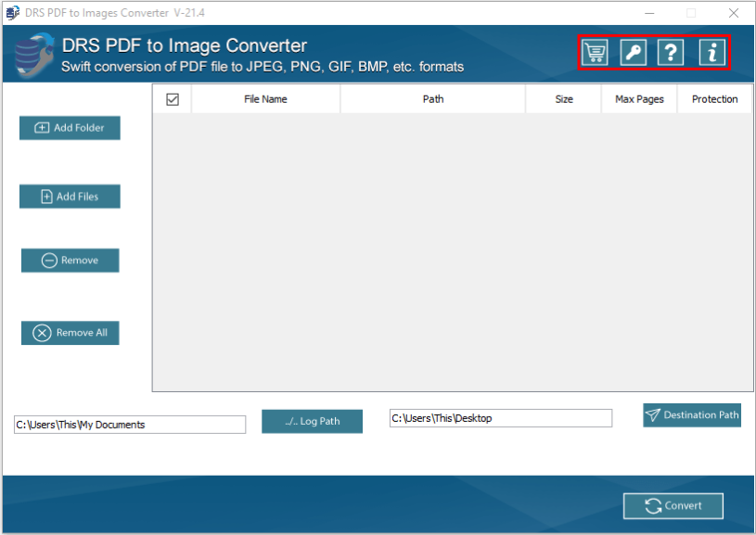Toggle the select-all checkbox in table header
The width and height of the screenshot is (756, 535).
[173, 99]
